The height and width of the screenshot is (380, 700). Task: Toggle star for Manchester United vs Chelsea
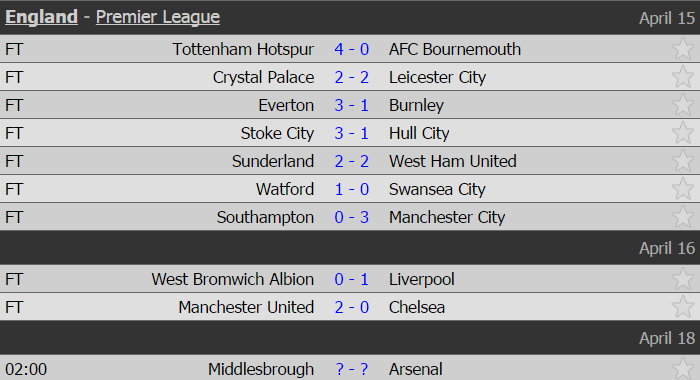[x=683, y=307]
